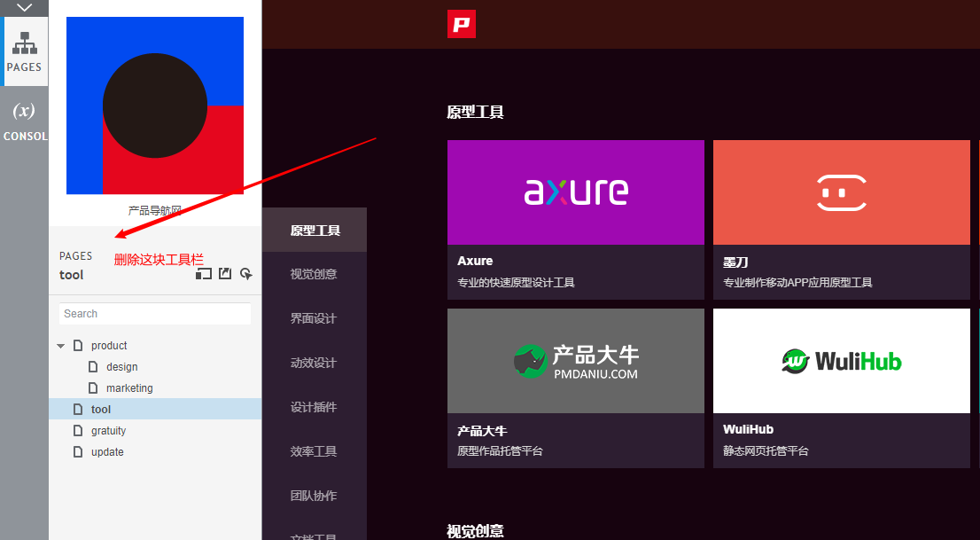
Task: Select 视觉创意 in the category menu
Action: point(315,274)
